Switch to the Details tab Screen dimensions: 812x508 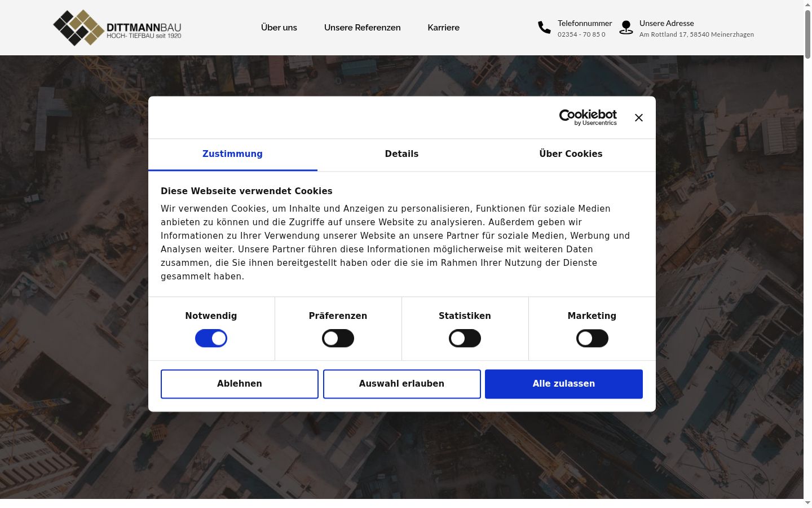401,154
